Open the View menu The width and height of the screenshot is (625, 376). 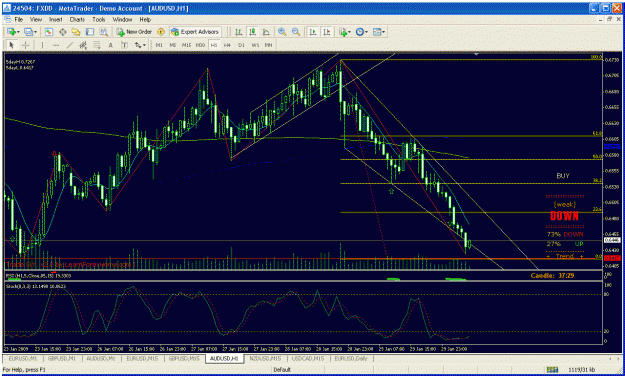coord(36,19)
